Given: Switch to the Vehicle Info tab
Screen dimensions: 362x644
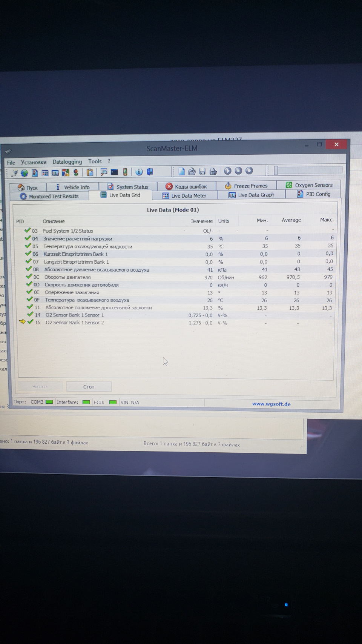Looking at the screenshot, I should [73, 187].
